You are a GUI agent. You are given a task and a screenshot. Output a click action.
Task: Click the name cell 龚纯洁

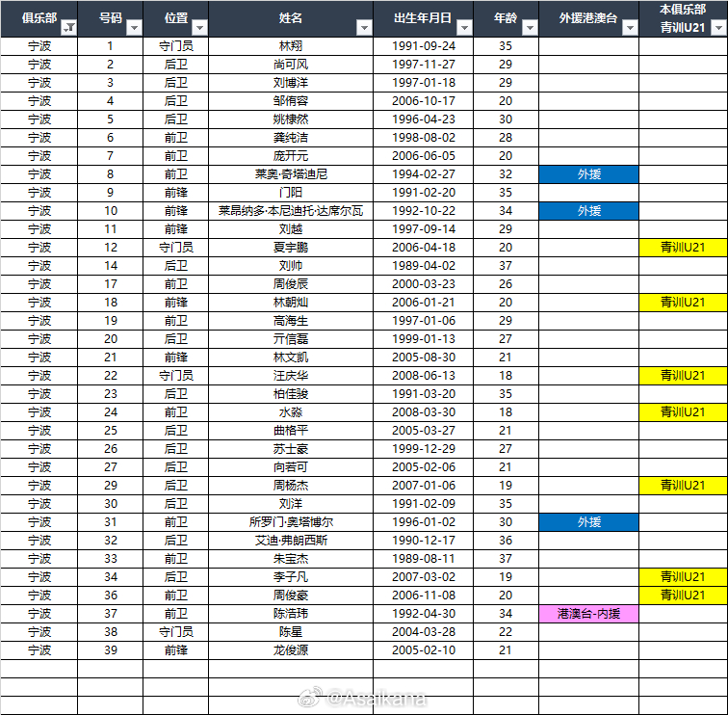click(x=291, y=138)
